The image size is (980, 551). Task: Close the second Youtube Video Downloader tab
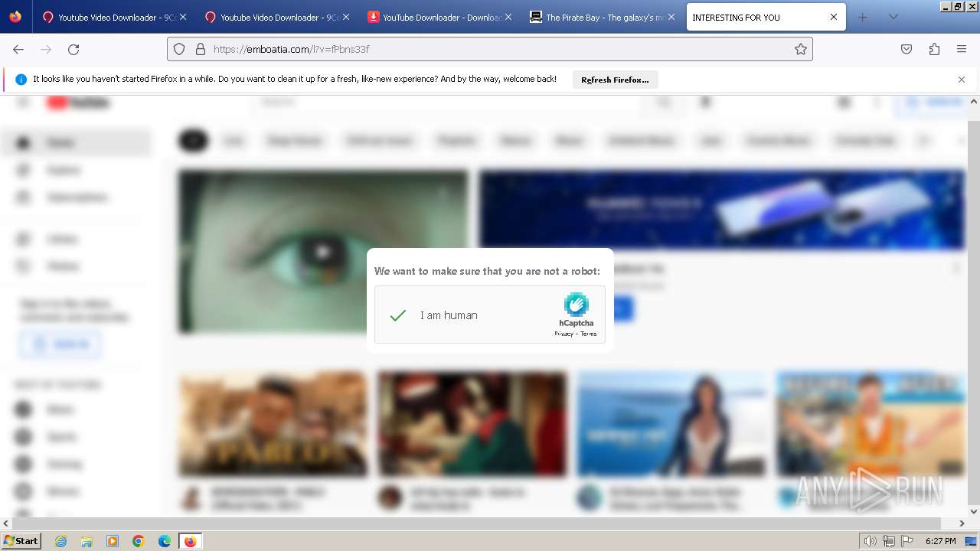click(346, 17)
